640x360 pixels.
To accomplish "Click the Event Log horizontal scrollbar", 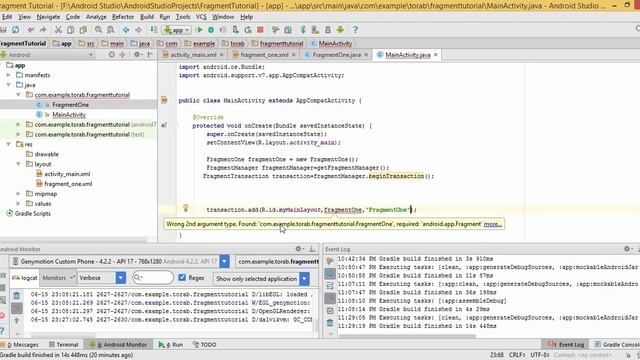I will point(407,336).
